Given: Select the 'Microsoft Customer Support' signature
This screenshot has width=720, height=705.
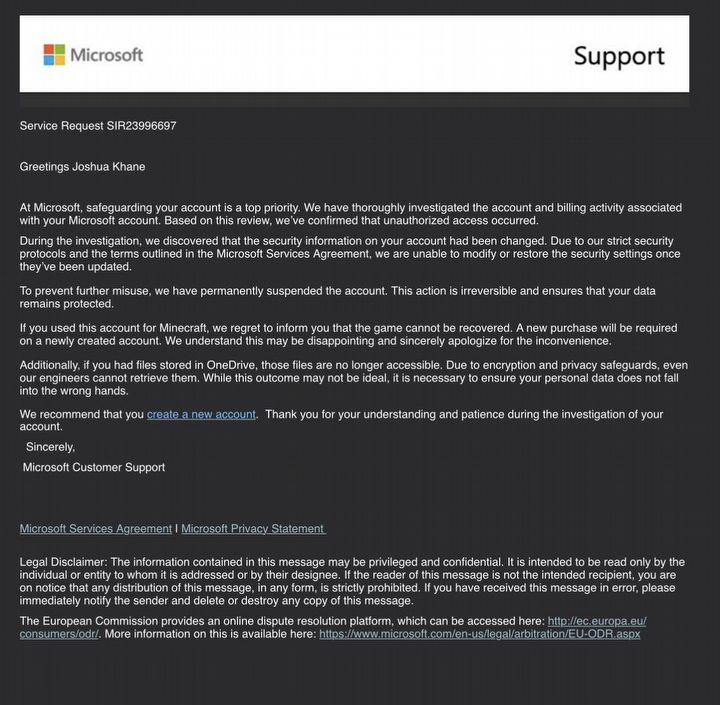Looking at the screenshot, I should (x=94, y=467).
